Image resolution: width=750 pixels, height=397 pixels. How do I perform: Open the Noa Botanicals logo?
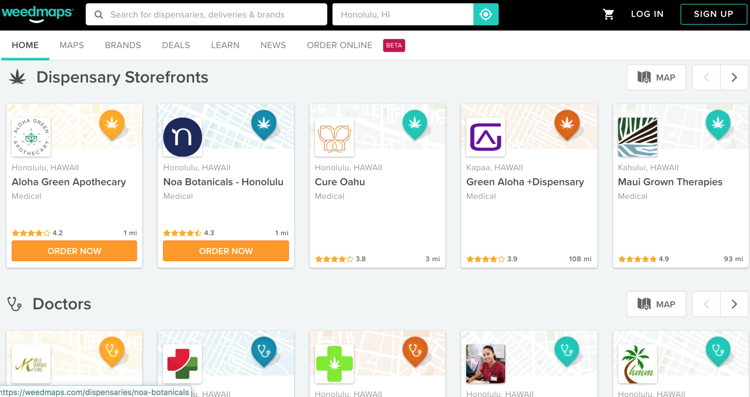[x=182, y=137]
